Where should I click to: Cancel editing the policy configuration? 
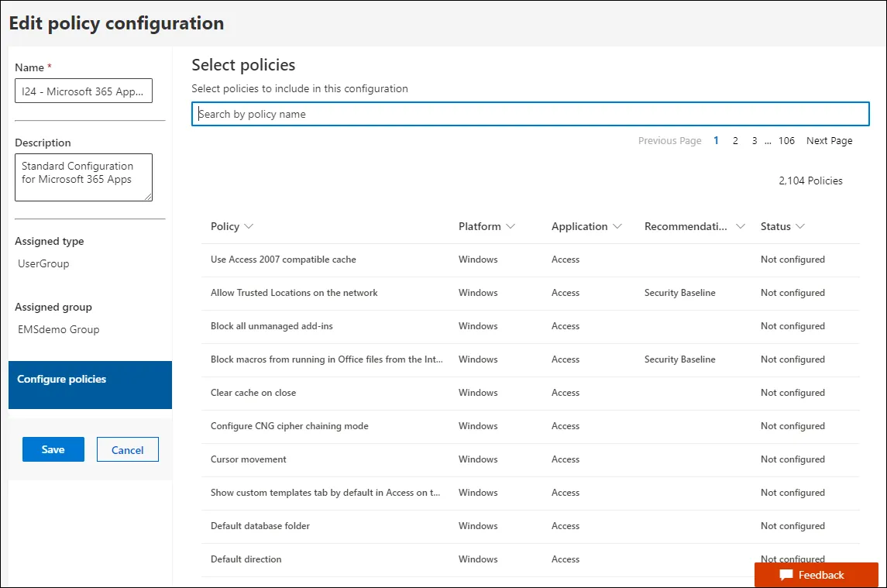[x=127, y=450]
